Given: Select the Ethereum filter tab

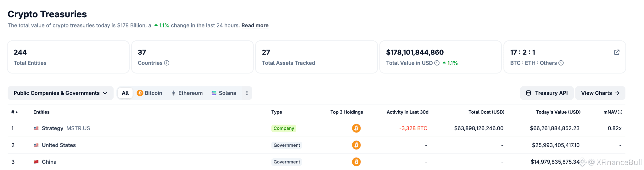Looking at the screenshot, I should [x=187, y=93].
